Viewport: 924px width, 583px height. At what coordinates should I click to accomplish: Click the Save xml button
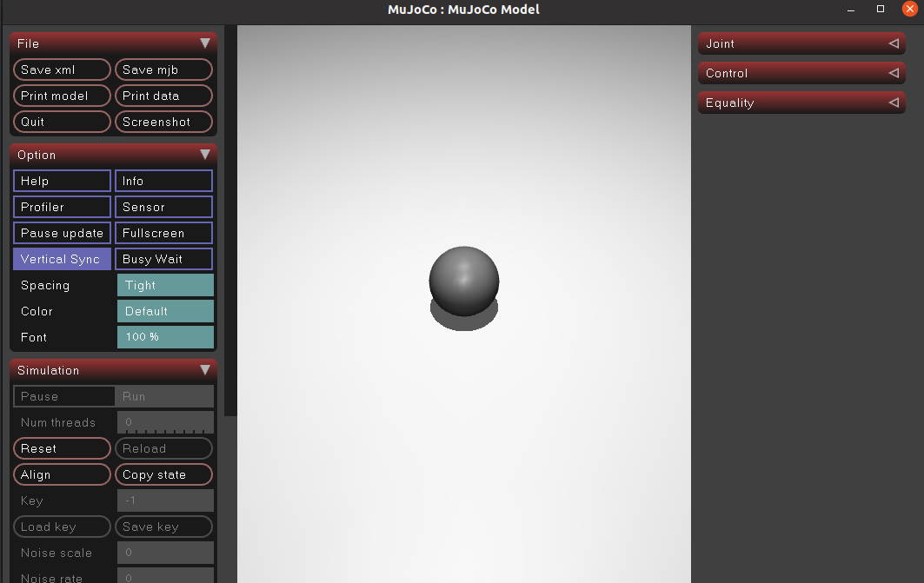(x=62, y=70)
